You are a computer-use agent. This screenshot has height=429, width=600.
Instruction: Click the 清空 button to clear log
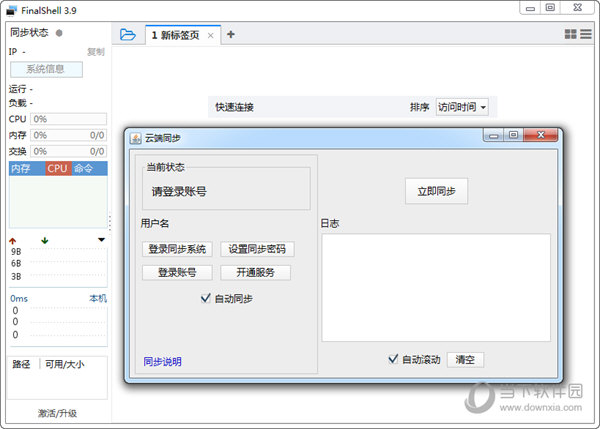point(465,360)
